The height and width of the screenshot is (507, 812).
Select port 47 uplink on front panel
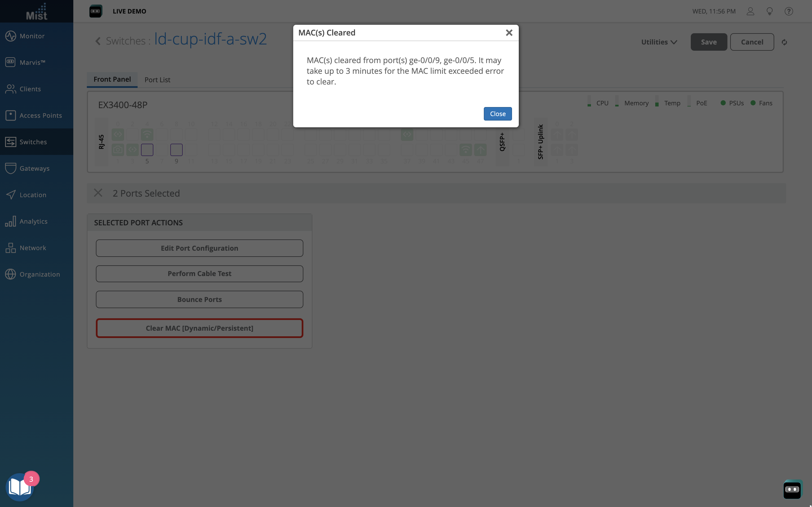coord(480,150)
